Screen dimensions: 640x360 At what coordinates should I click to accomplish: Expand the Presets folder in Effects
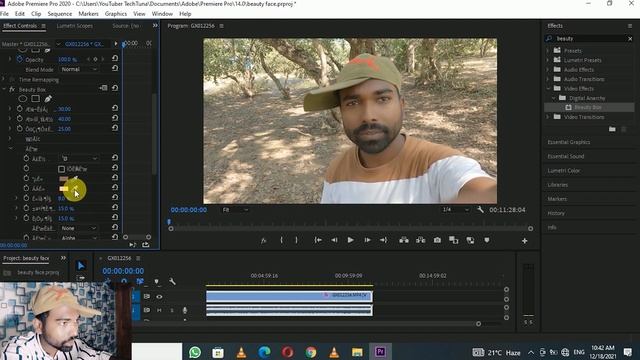tap(548, 51)
